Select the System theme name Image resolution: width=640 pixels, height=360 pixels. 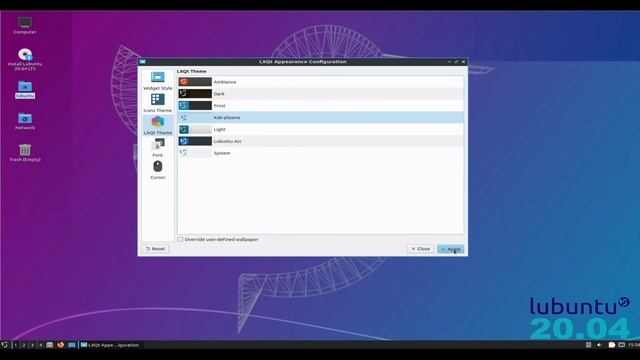click(x=222, y=153)
